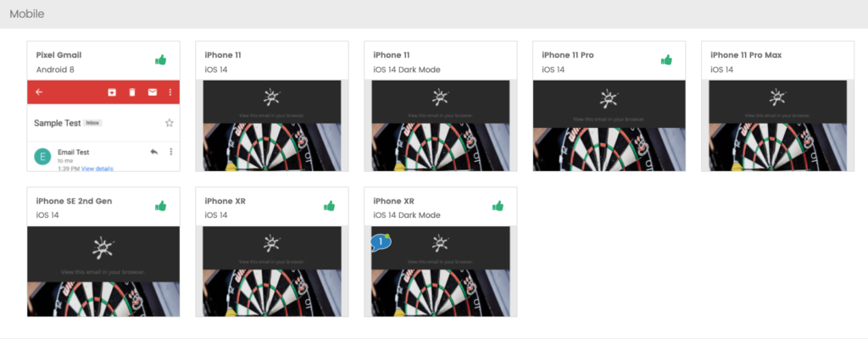Viewport: 868px width, 339px height.
Task: Click thumbs-up on iPhone XR iOS 14 card
Action: click(330, 206)
